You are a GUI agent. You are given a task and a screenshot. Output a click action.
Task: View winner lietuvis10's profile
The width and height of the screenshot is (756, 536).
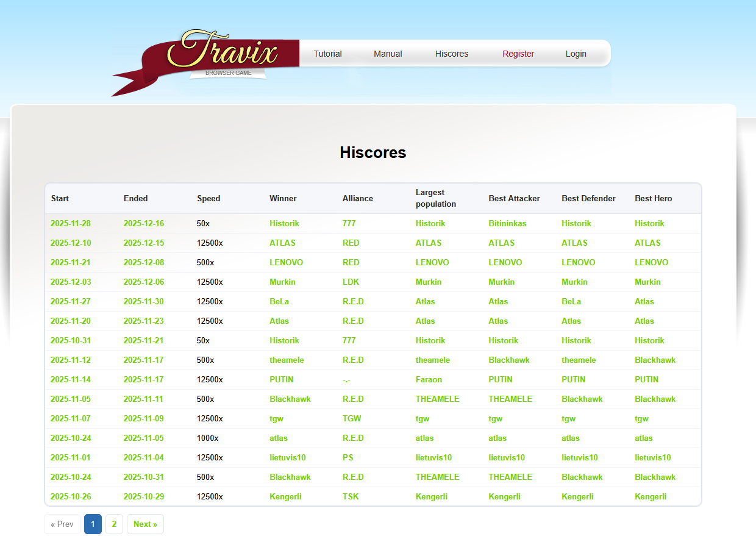coord(288,458)
